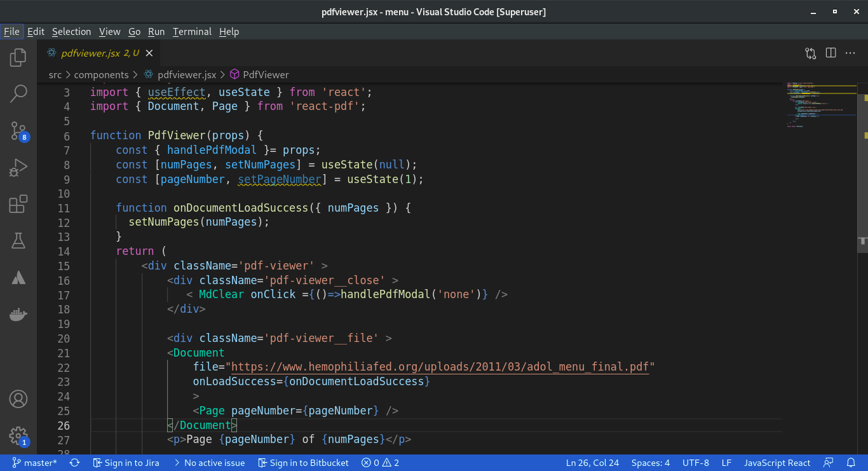Open the Terminal menu
Viewport: 868px width, 471px height.
point(192,31)
